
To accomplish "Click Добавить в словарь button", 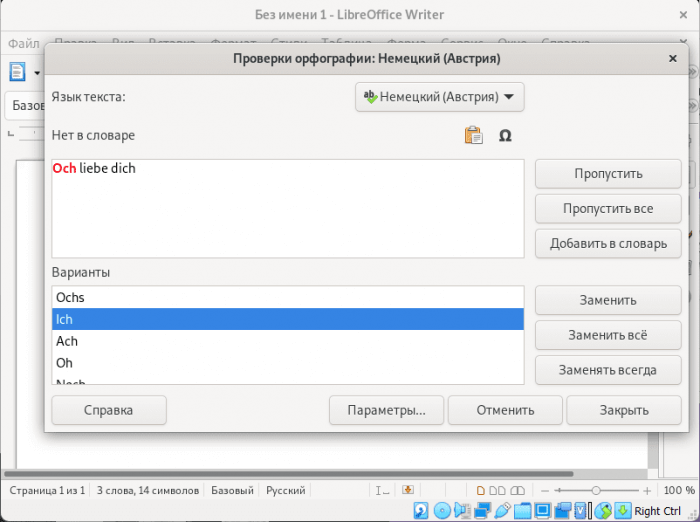I will [608, 243].
